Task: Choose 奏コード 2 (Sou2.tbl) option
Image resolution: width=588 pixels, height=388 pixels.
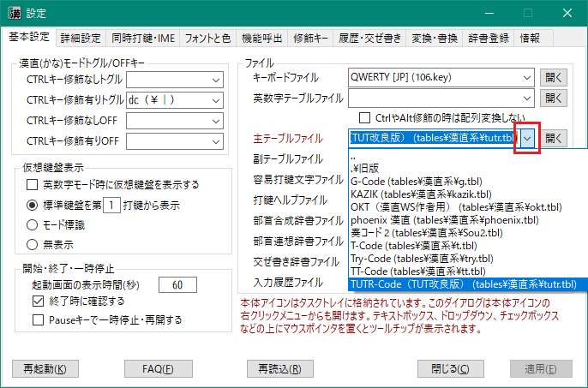Action: [x=468, y=233]
